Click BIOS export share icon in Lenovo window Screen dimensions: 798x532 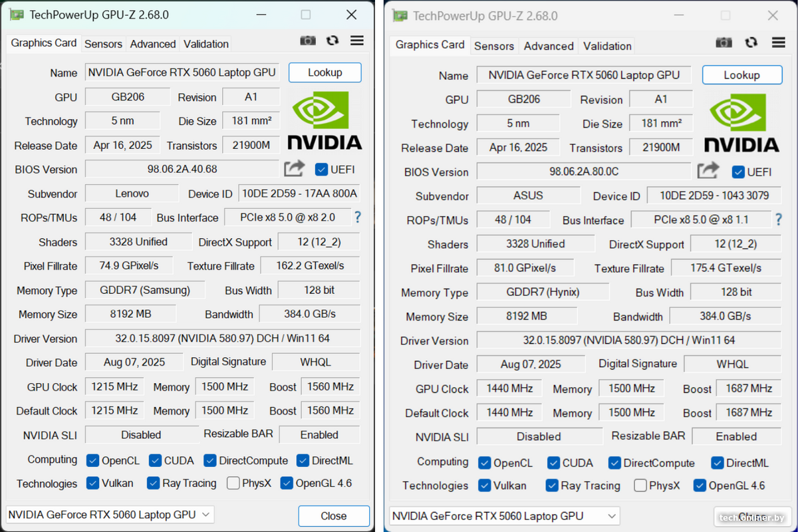(x=294, y=168)
